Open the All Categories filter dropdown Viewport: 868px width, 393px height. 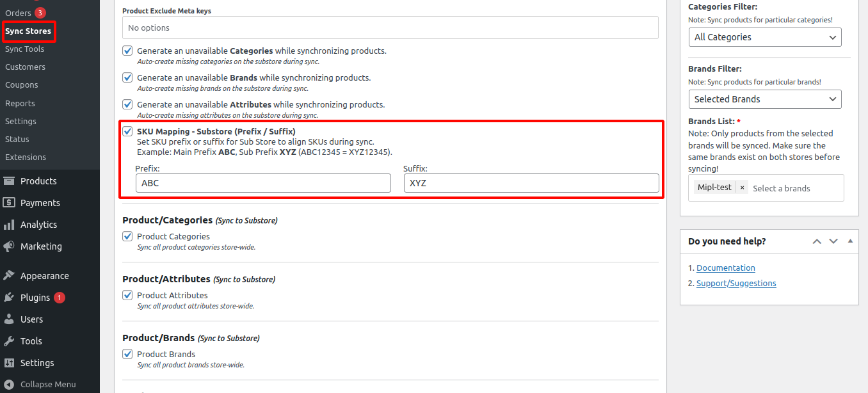pos(764,37)
